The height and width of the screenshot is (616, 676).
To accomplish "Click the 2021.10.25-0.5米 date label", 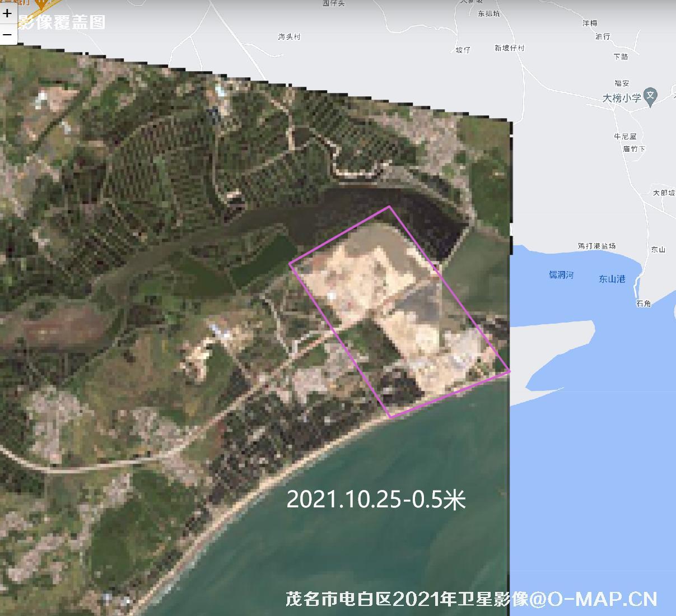I will [x=376, y=499].
